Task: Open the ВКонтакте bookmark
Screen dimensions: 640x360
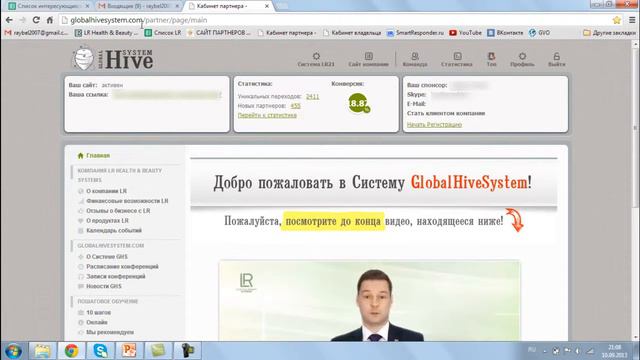Action: pos(505,33)
